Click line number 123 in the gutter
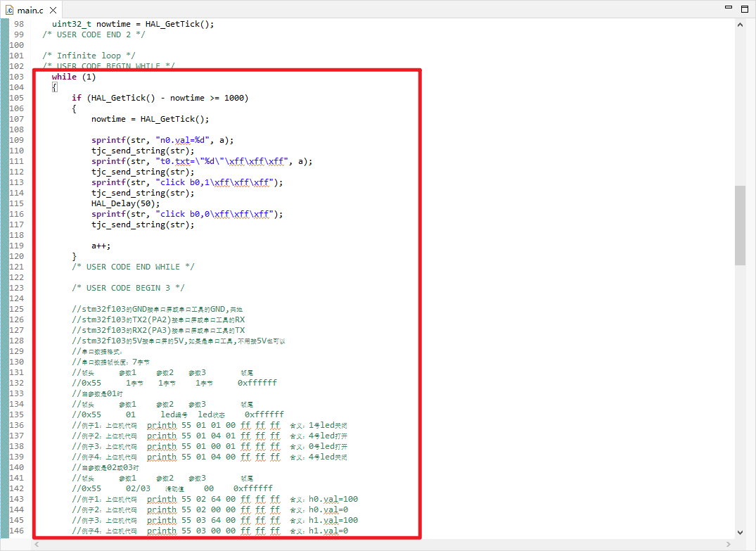 [x=15, y=288]
